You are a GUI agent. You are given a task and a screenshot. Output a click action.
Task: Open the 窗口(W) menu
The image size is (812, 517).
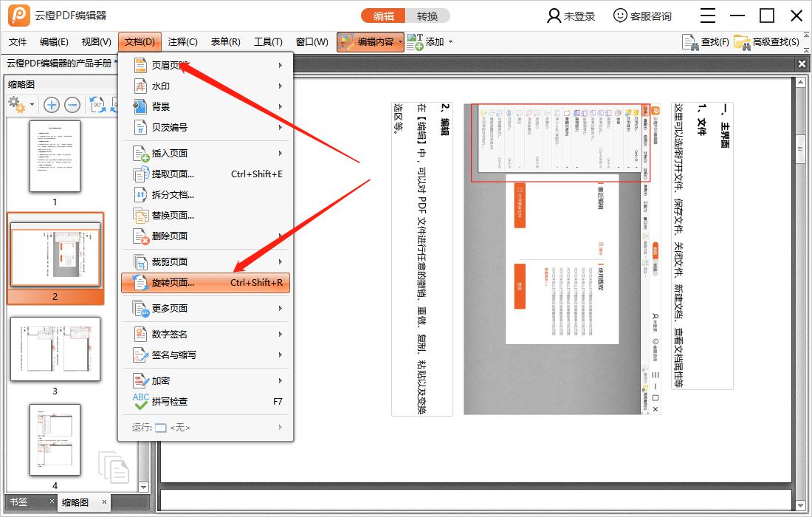click(312, 42)
